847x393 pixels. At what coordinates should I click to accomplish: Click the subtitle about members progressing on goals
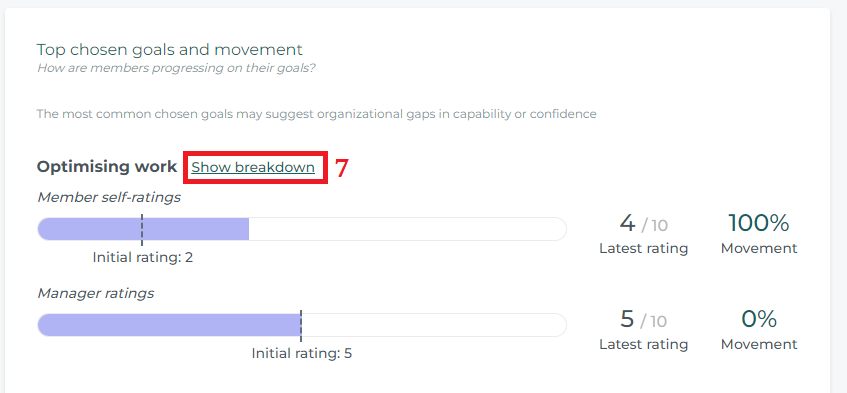click(176, 69)
